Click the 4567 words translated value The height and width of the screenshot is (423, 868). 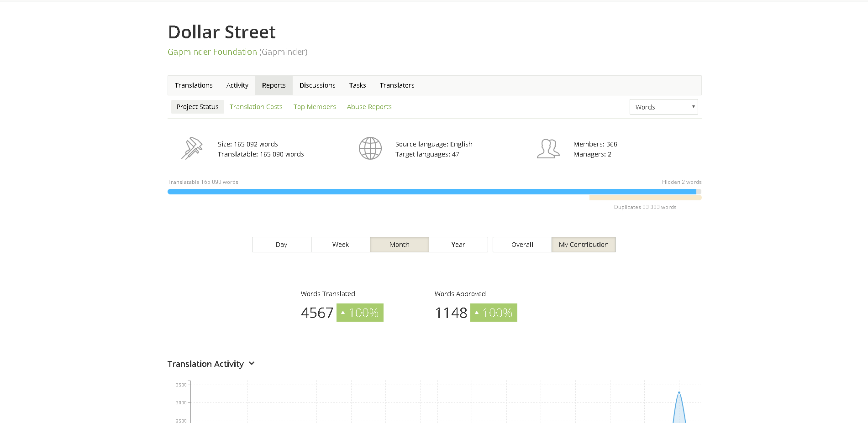pyautogui.click(x=317, y=313)
